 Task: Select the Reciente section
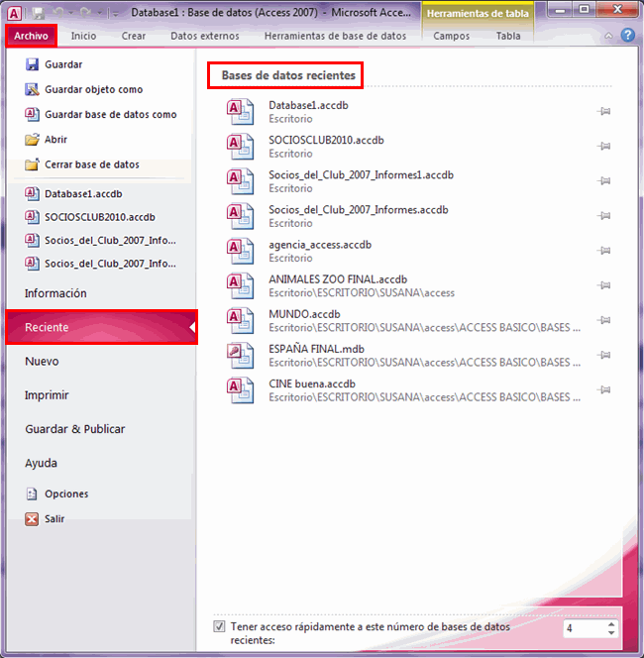pos(101,327)
